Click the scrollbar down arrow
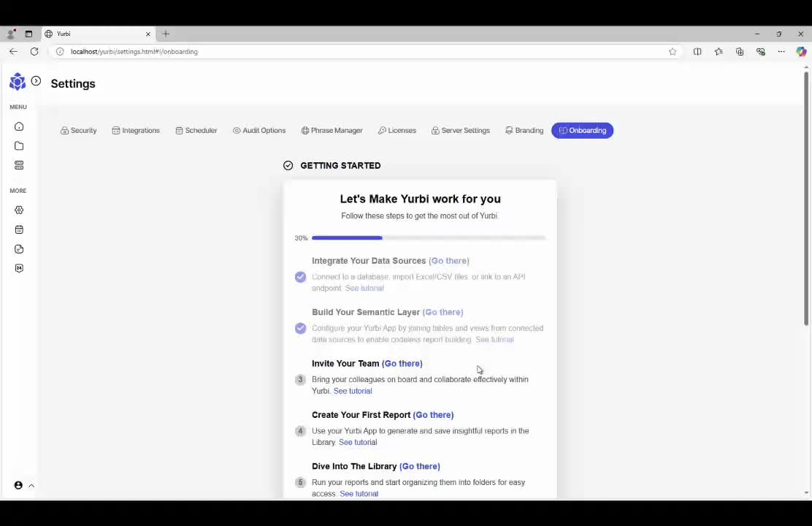 point(805,493)
